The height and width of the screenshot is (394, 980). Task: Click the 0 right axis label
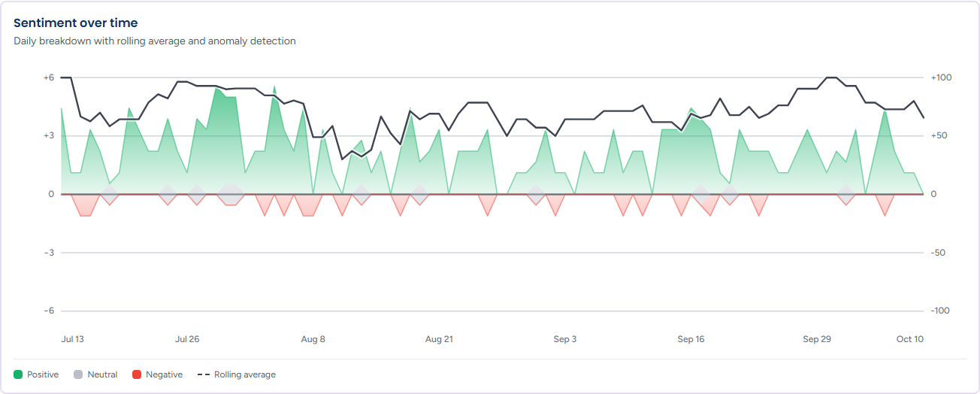pos(933,194)
